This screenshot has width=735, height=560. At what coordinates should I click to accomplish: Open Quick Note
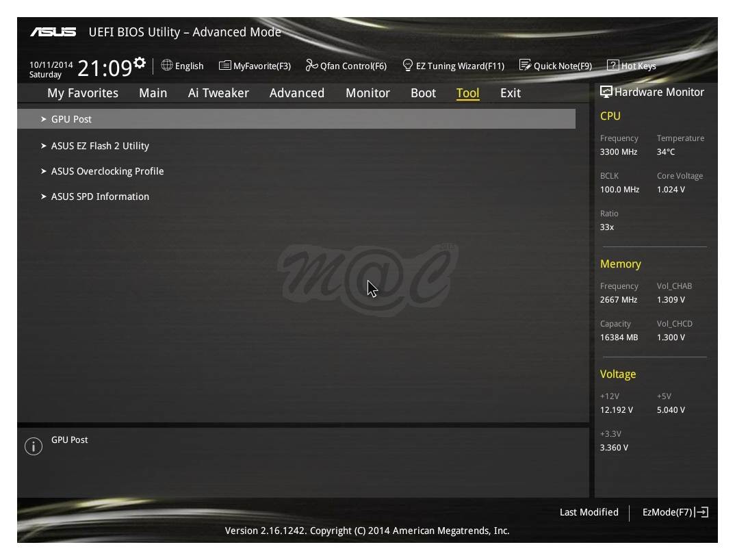pyautogui.click(x=557, y=66)
